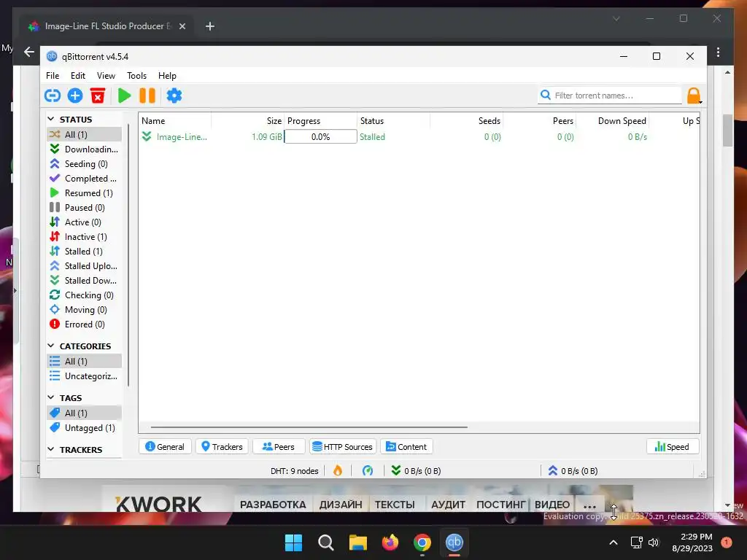
Task: Click the Add Torrent Link toolbar icon
Action: click(53, 96)
